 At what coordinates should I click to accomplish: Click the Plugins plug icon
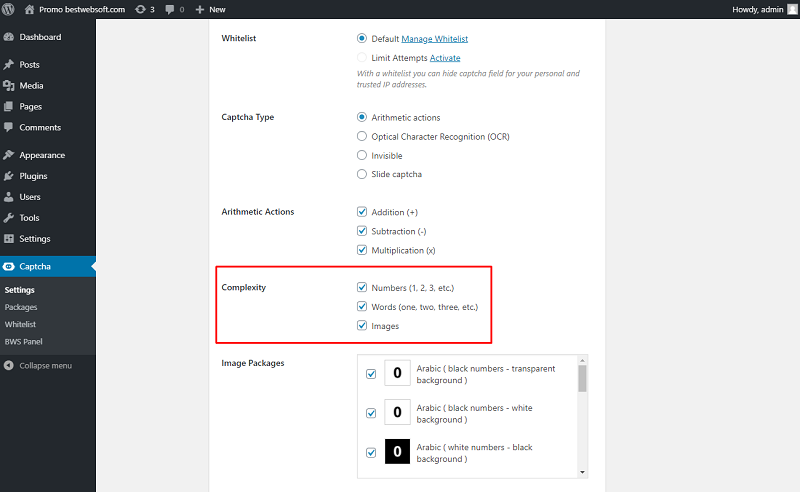[9, 176]
